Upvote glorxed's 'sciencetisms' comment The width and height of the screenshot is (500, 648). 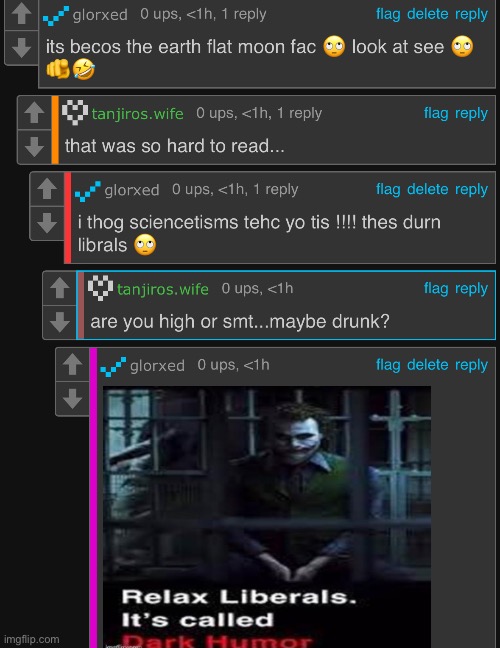(47, 189)
